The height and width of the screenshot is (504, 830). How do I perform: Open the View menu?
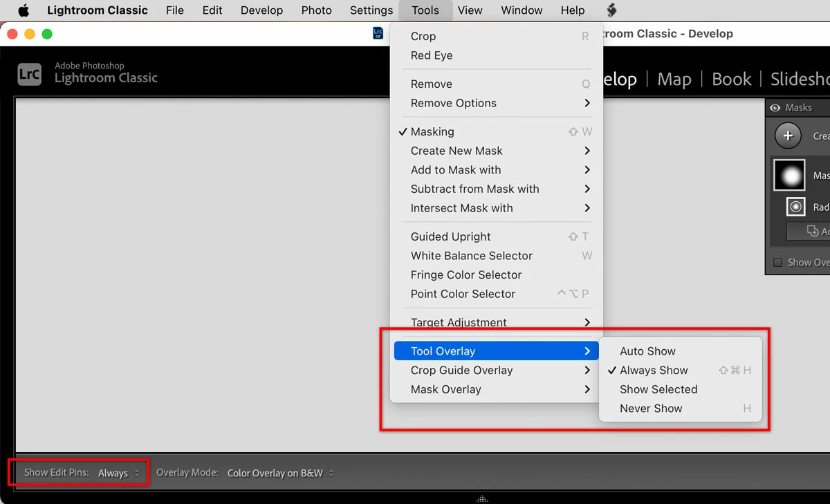click(x=470, y=10)
